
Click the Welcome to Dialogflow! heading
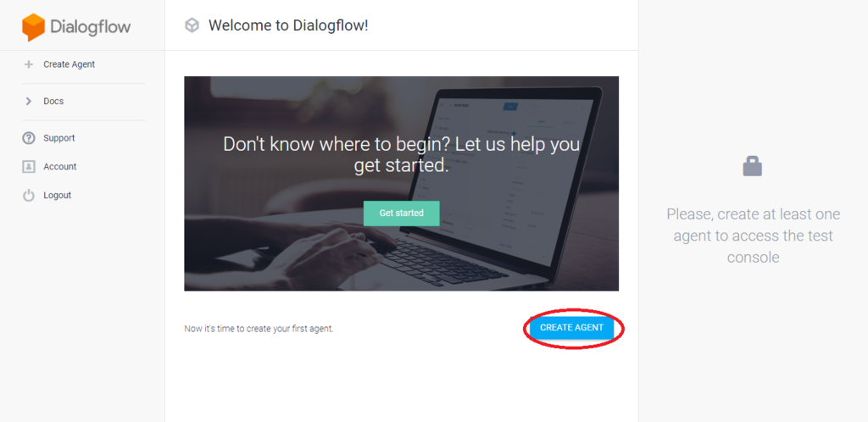tap(288, 25)
